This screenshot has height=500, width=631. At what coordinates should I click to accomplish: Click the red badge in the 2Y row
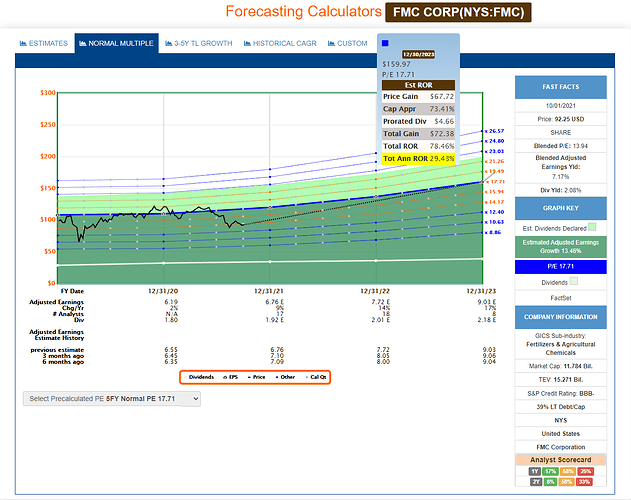[x=584, y=481]
